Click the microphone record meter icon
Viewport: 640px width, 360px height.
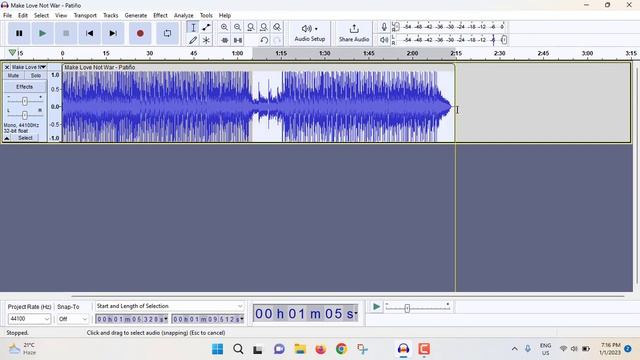tap(384, 27)
